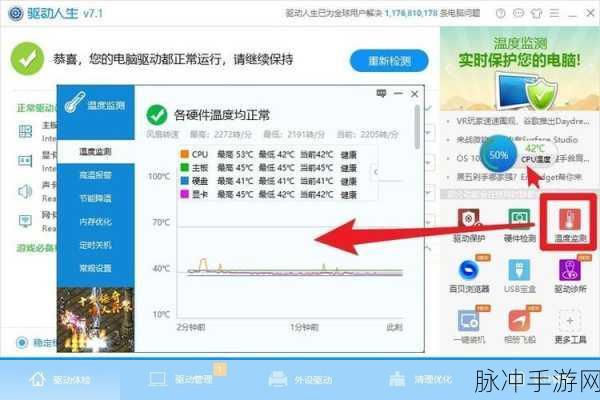Open the 定时关机 sidebar tab
The image size is (600, 400).
(96, 245)
